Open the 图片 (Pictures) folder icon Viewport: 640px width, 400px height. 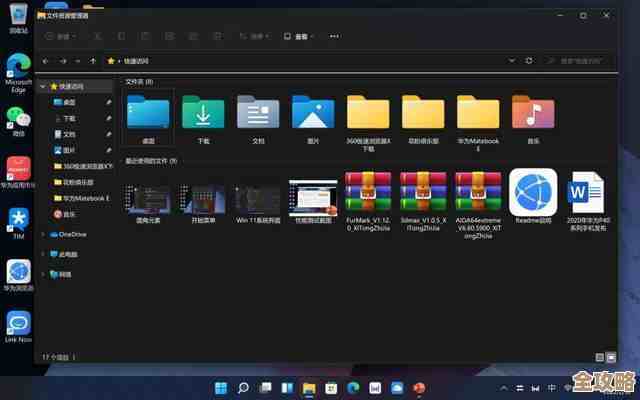point(313,114)
